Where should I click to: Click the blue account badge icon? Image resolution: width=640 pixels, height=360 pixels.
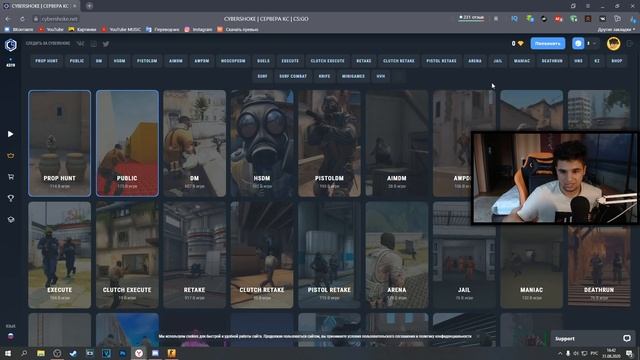tap(578, 43)
